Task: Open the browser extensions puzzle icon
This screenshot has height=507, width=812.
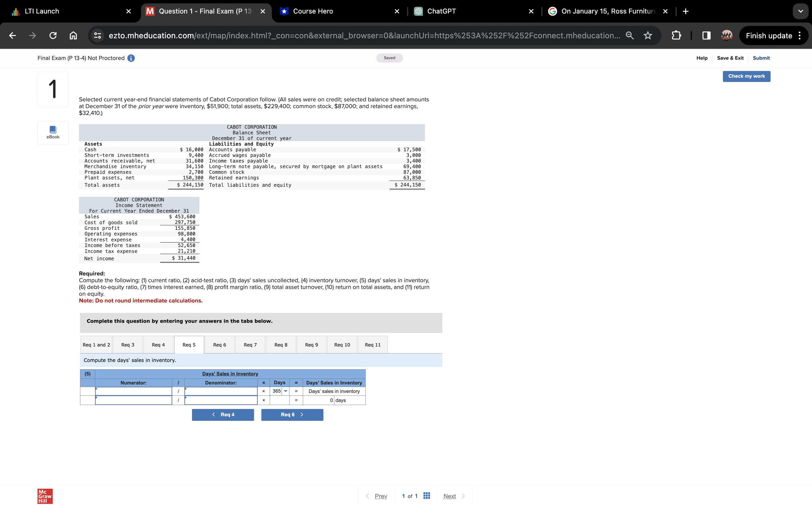Action: click(x=676, y=35)
